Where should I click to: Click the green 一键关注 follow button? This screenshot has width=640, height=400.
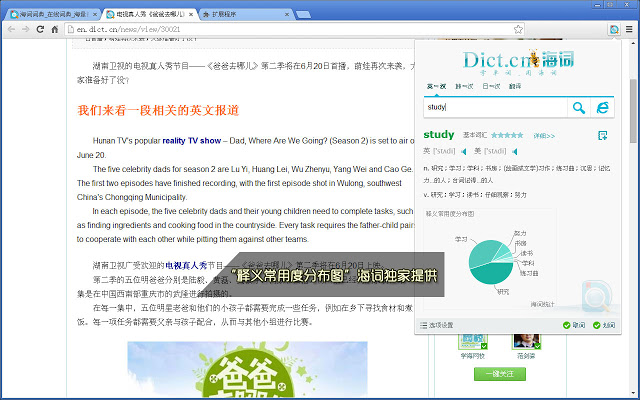click(x=500, y=374)
